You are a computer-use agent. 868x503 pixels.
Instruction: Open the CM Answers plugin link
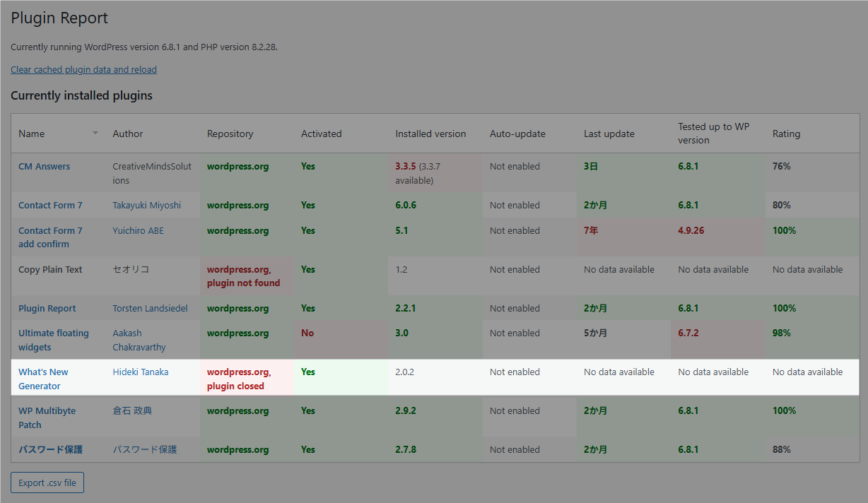point(45,167)
